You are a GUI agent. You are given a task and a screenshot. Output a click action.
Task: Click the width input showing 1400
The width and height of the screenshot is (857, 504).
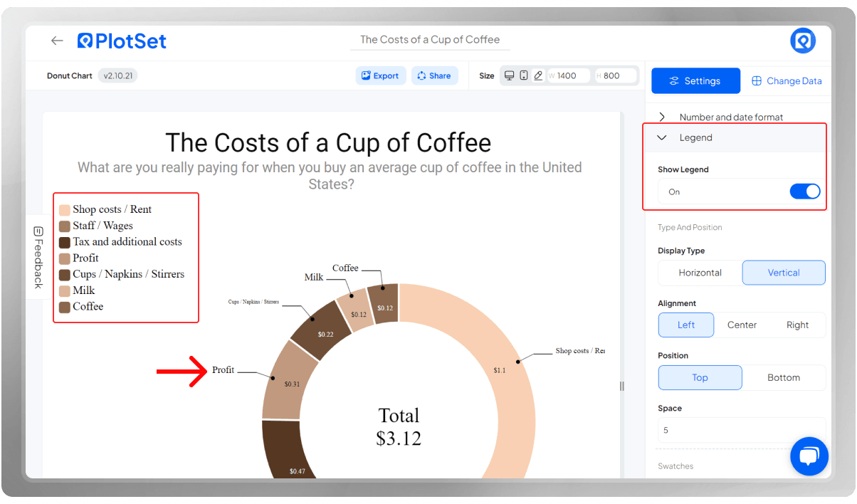point(569,75)
